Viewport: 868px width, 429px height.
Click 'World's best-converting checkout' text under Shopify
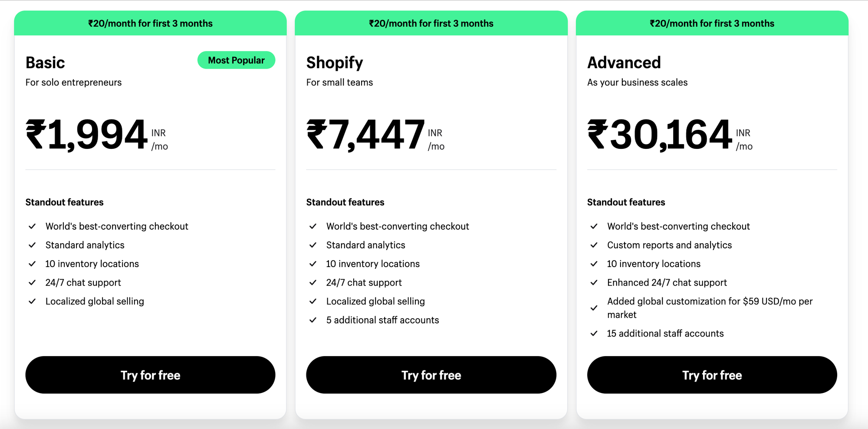point(397,226)
